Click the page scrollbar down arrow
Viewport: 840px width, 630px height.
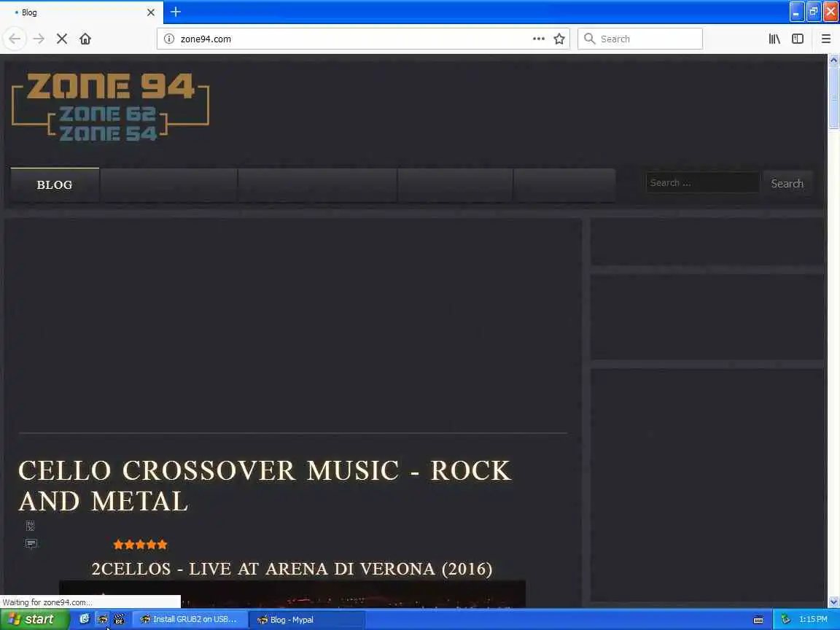[833, 602]
